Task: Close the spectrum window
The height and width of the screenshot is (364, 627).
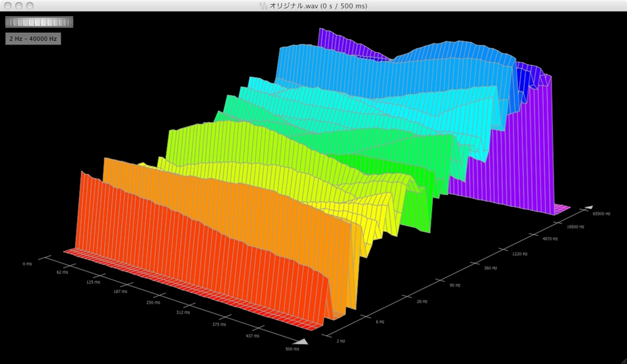Action: click(7, 6)
